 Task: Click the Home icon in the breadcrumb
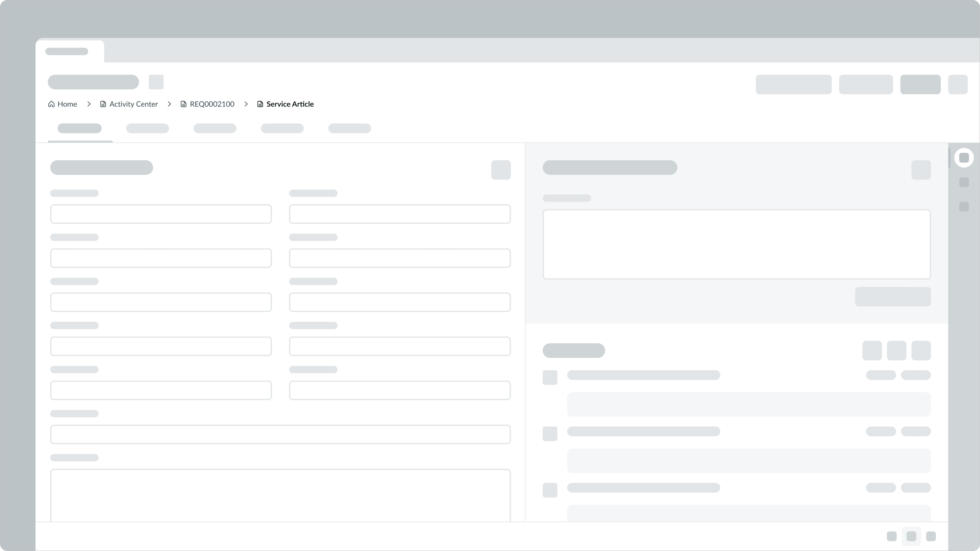(x=52, y=104)
